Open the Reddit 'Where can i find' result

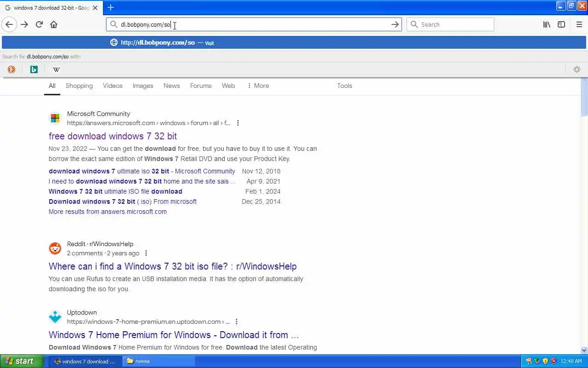pos(173,266)
